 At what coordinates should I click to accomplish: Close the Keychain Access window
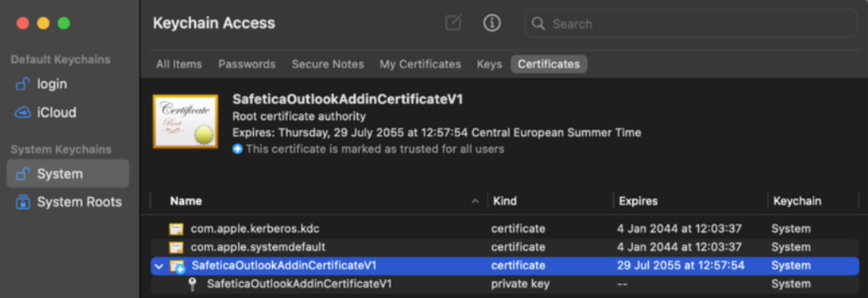click(23, 24)
